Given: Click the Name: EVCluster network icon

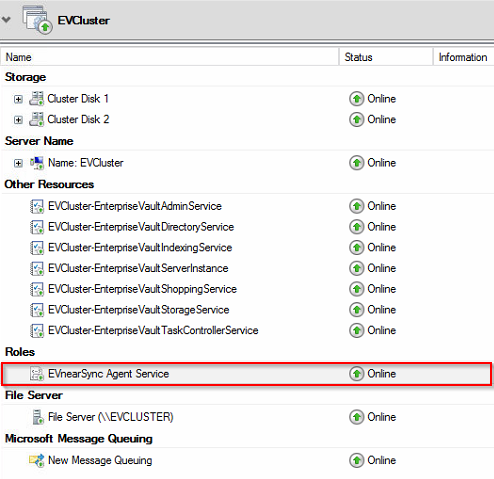Looking at the screenshot, I should [x=37, y=163].
